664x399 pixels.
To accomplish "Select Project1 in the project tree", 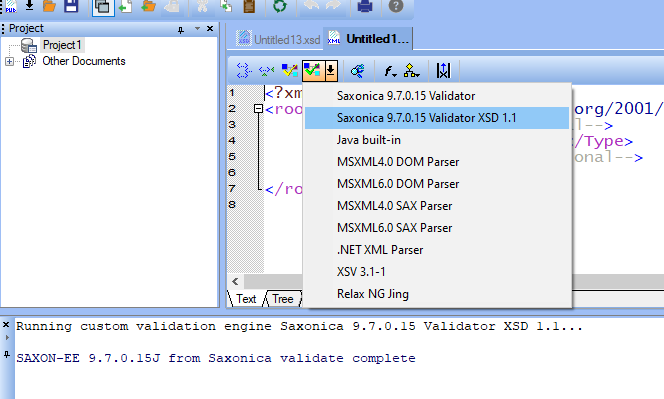I will coord(62,45).
